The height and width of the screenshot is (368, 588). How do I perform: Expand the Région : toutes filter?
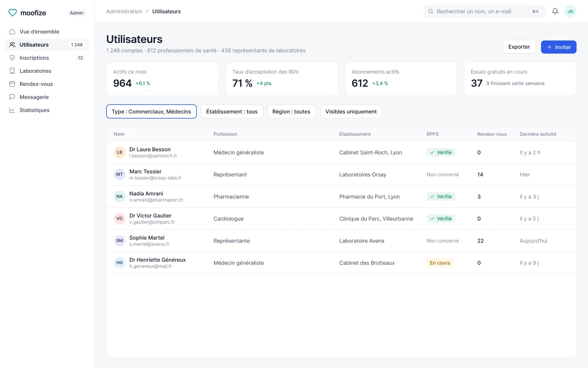click(291, 112)
